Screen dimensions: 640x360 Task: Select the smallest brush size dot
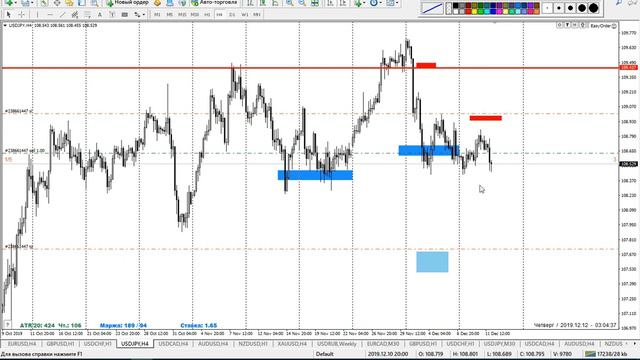547,8
